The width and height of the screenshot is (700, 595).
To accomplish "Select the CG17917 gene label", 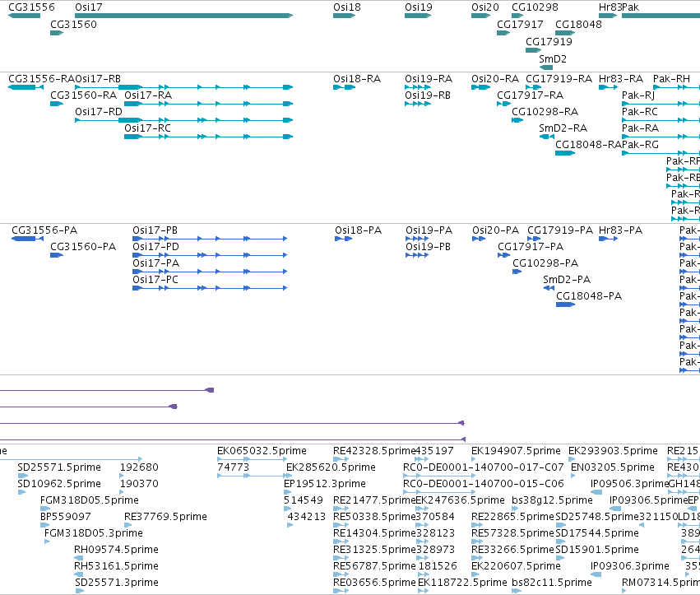I will pyautogui.click(x=520, y=24).
